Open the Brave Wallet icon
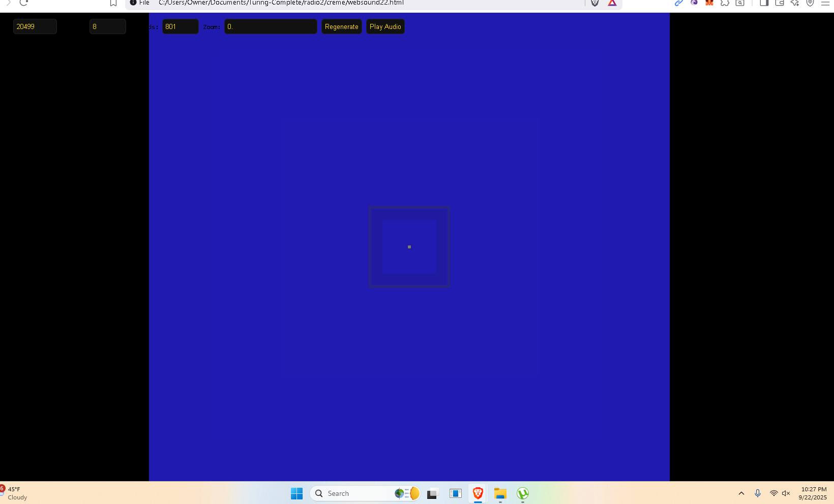The height and width of the screenshot is (504, 834). click(x=780, y=3)
